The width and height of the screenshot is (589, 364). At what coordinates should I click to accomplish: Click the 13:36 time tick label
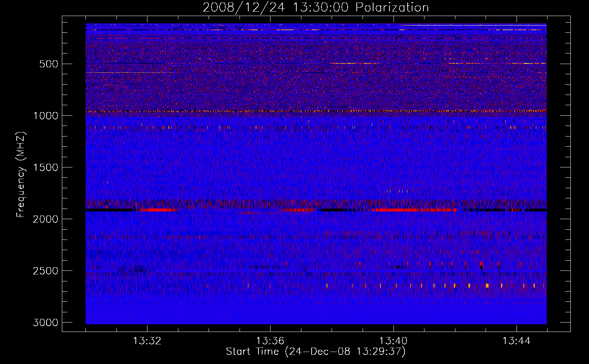click(270, 341)
